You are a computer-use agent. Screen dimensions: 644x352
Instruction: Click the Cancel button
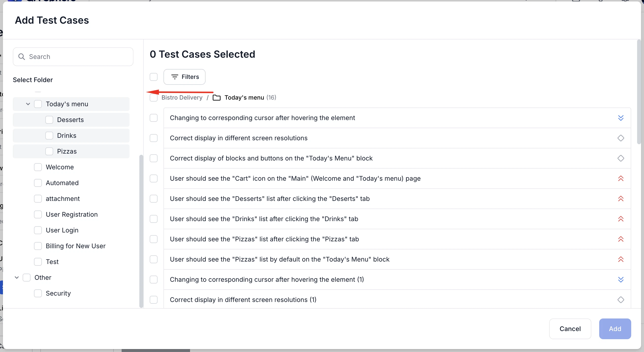click(570, 329)
